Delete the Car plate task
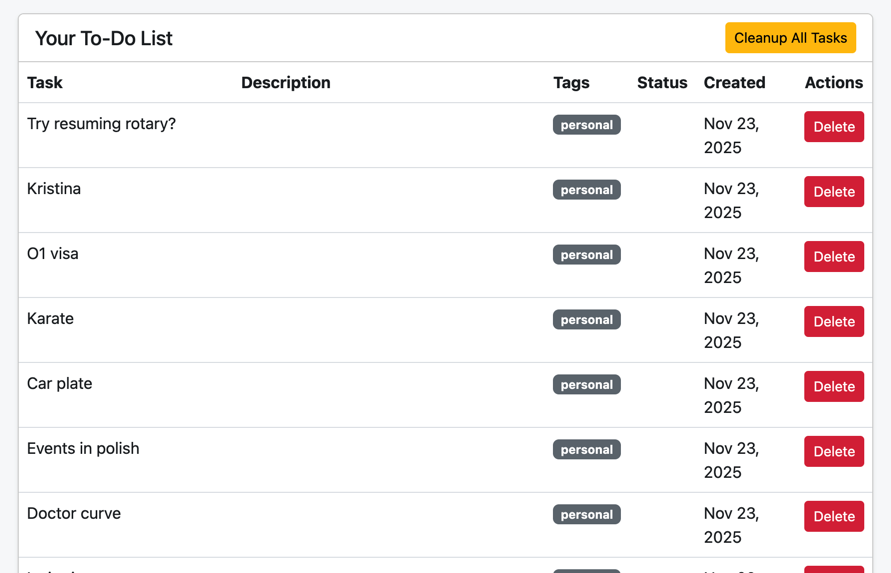 point(833,387)
